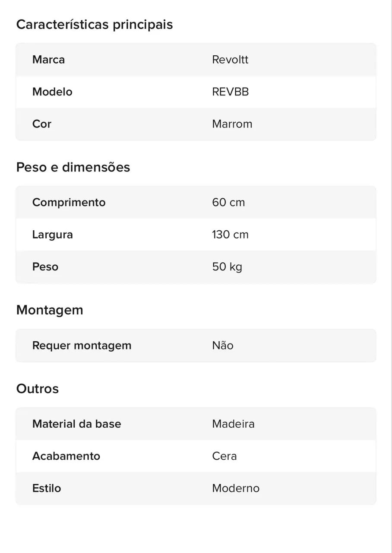Image resolution: width=392 pixels, height=553 pixels.
Task: Click the width value "130 cm"
Action: click(x=231, y=235)
